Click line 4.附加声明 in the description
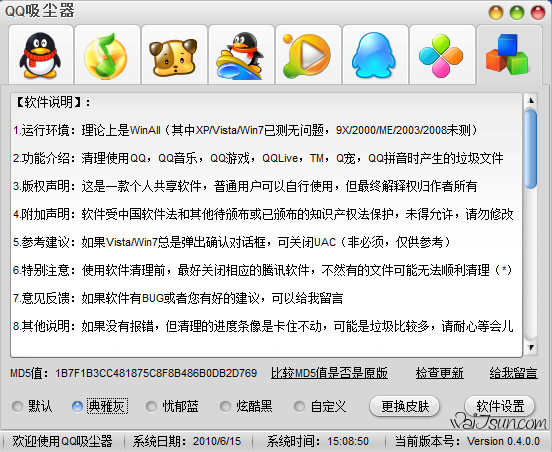This screenshot has width=552, height=452. [x=263, y=214]
